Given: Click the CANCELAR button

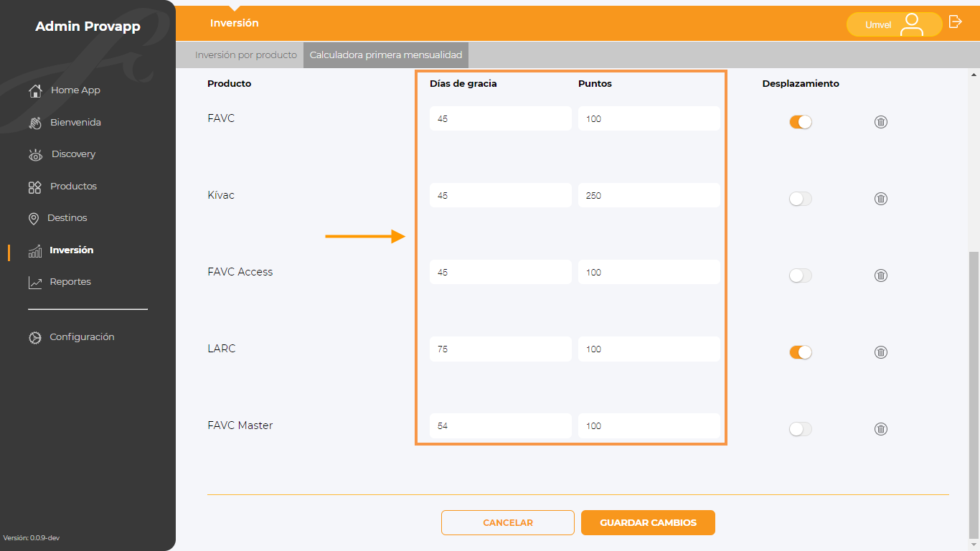Looking at the screenshot, I should (x=508, y=522).
